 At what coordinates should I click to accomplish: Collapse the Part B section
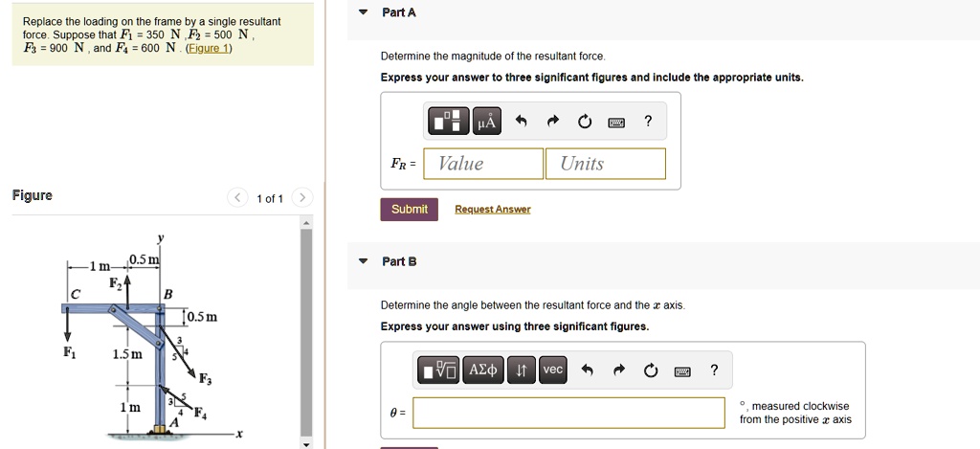pyautogui.click(x=363, y=261)
